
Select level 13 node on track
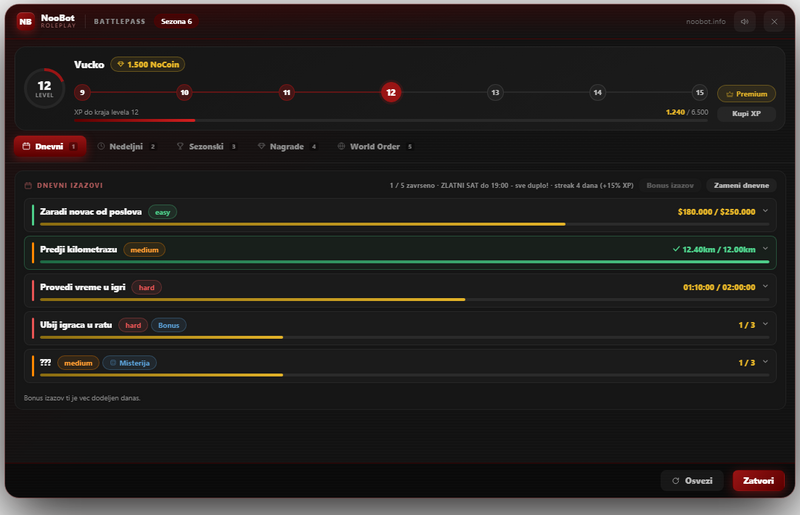click(495, 92)
